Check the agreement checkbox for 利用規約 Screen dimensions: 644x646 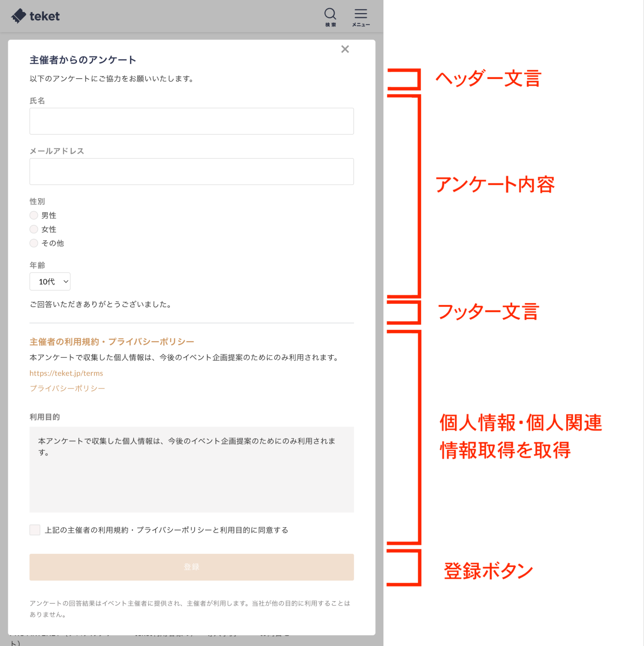[x=35, y=530]
